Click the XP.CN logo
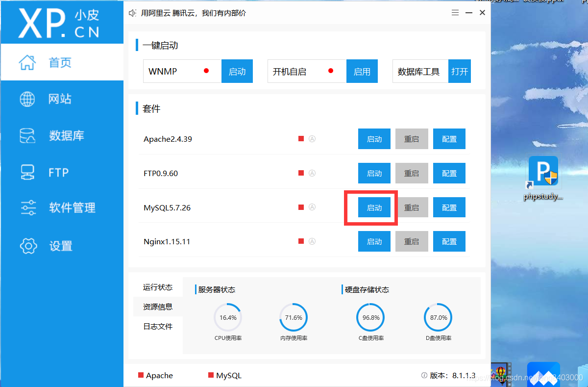Viewport: 588px width, 387px height. pos(59,23)
